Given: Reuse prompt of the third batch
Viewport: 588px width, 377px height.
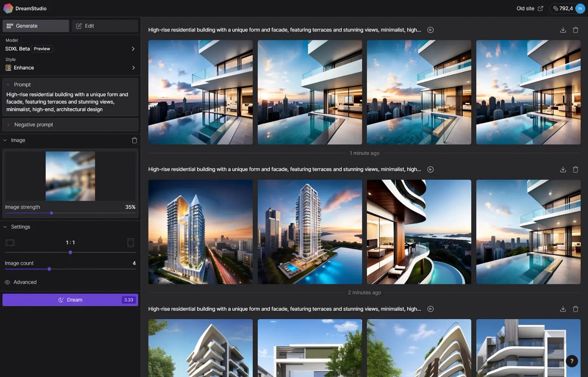Looking at the screenshot, I should 430,309.
